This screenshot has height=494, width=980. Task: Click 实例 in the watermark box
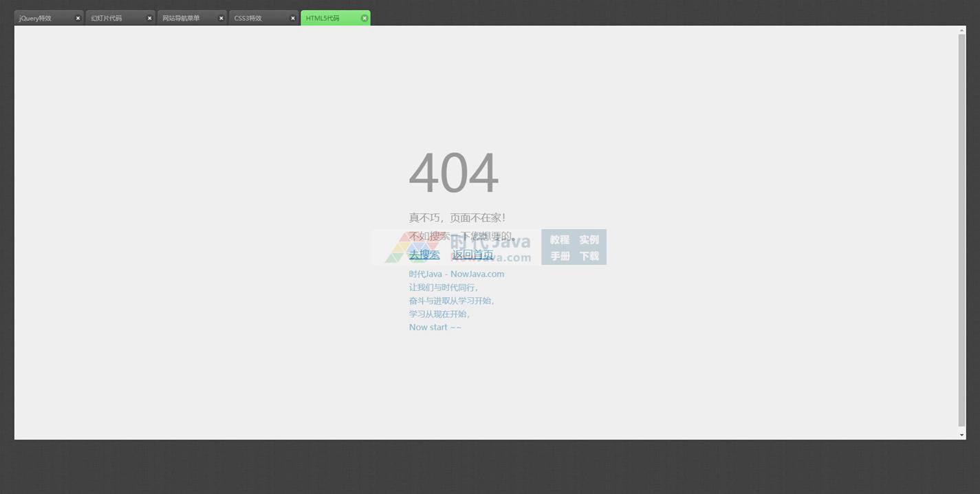(589, 239)
